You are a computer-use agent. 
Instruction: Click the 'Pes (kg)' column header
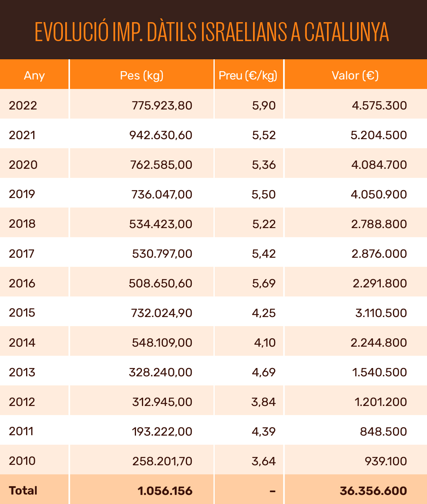(x=142, y=76)
